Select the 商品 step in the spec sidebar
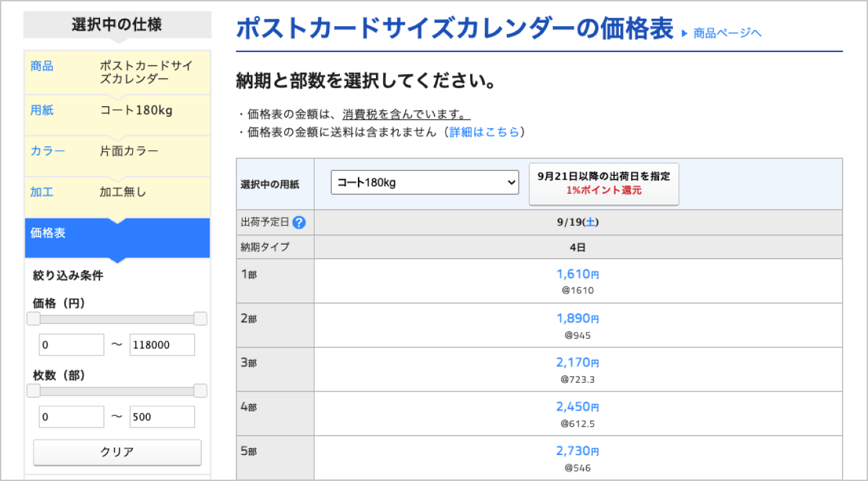 tap(118, 73)
